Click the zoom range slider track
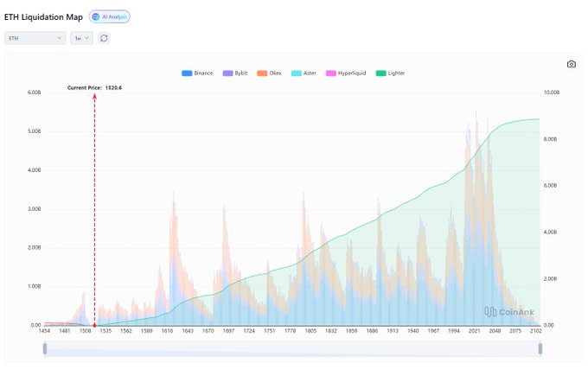Screen dimensions: 588x376 (x=292, y=348)
